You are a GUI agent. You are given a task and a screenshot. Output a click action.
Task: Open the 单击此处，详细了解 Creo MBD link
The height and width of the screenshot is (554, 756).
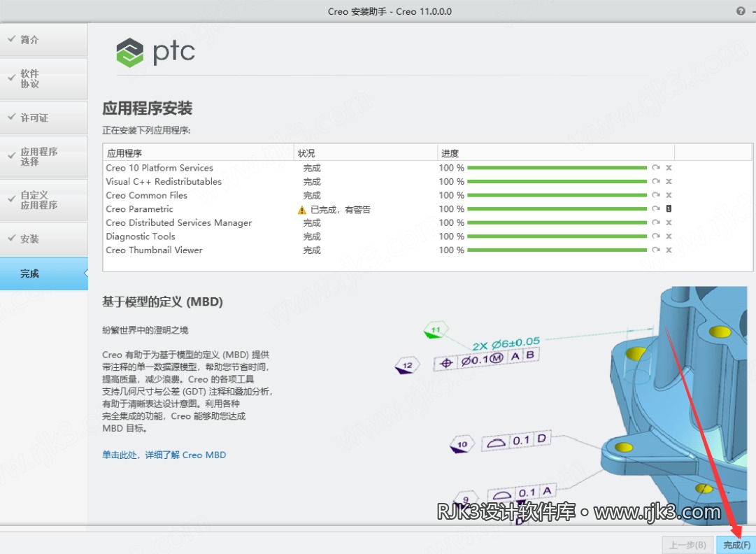164,455
